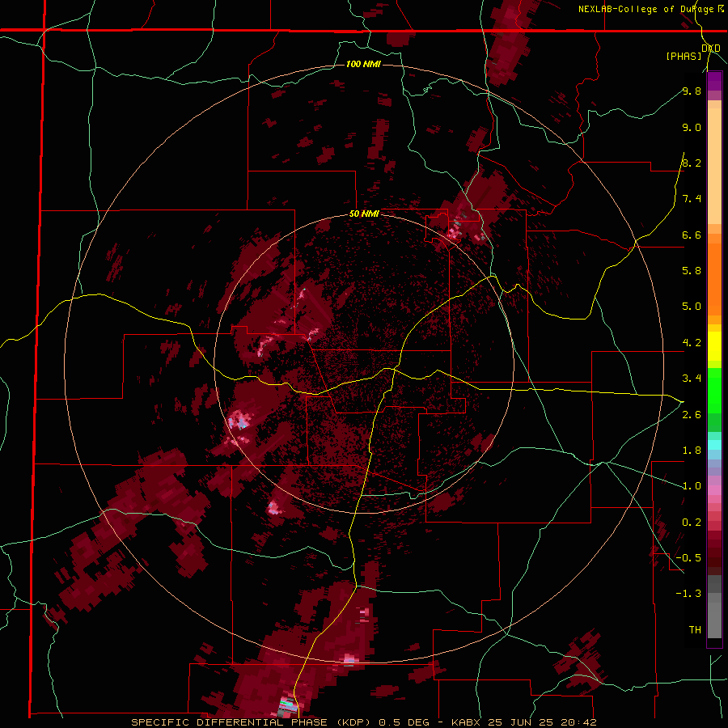Click the 50 NMI range ring label
Screen dimensions: 728x728
[364, 214]
